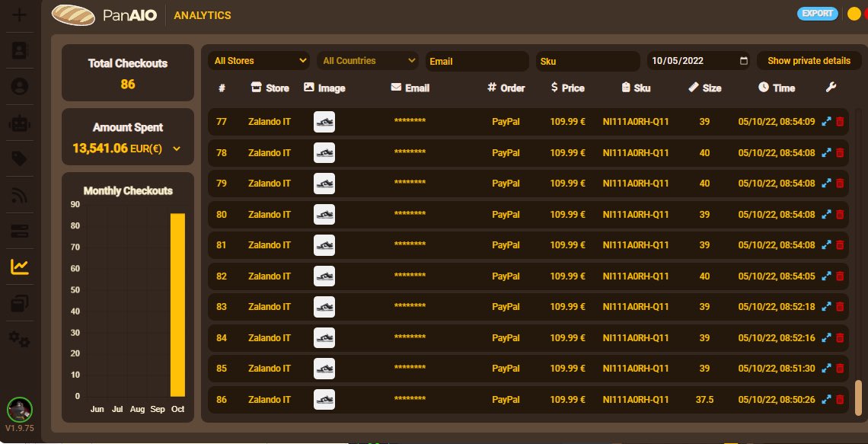Viewport: 868px width, 444px height.
Task: Open the settings gears sidebar icon
Action: click(19, 339)
